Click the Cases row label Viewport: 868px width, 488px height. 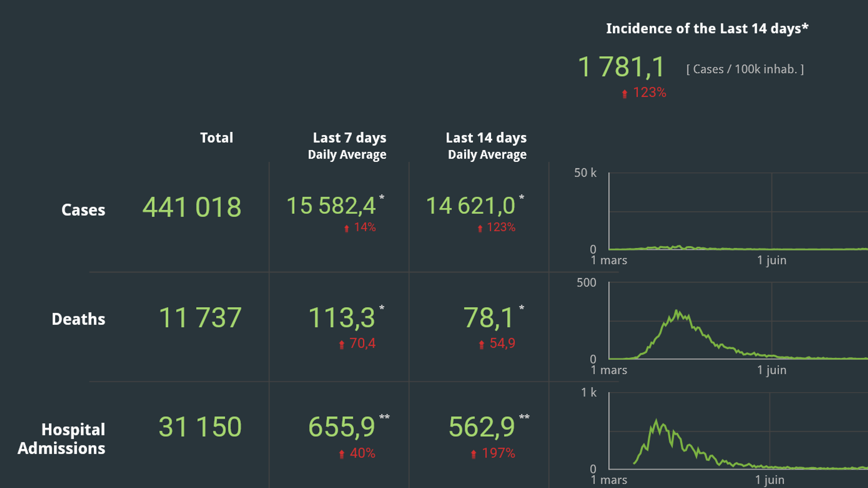(x=83, y=210)
